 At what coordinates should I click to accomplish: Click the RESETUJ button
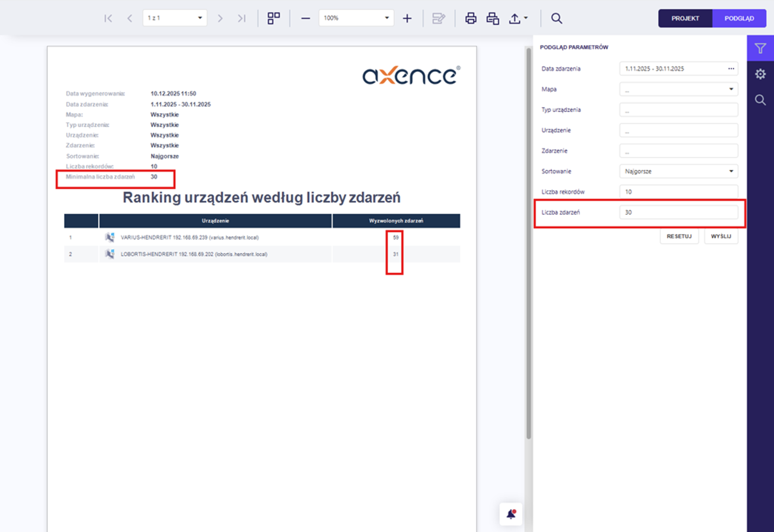[x=679, y=236]
